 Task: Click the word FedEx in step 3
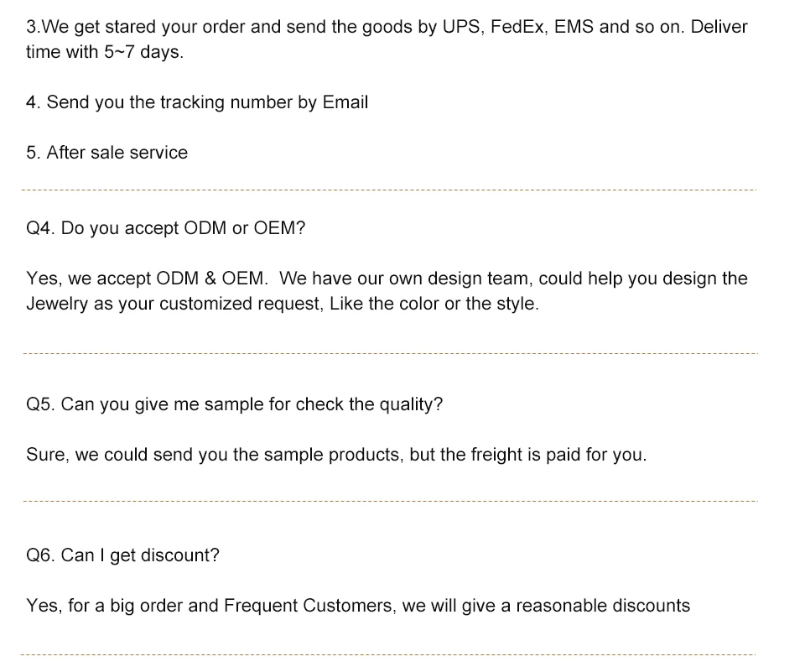click(x=517, y=27)
